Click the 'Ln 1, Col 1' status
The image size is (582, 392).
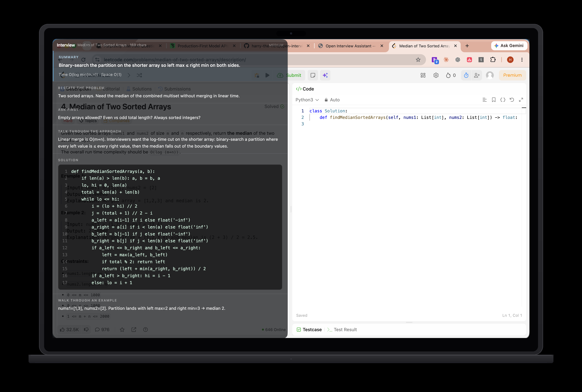[x=512, y=315]
